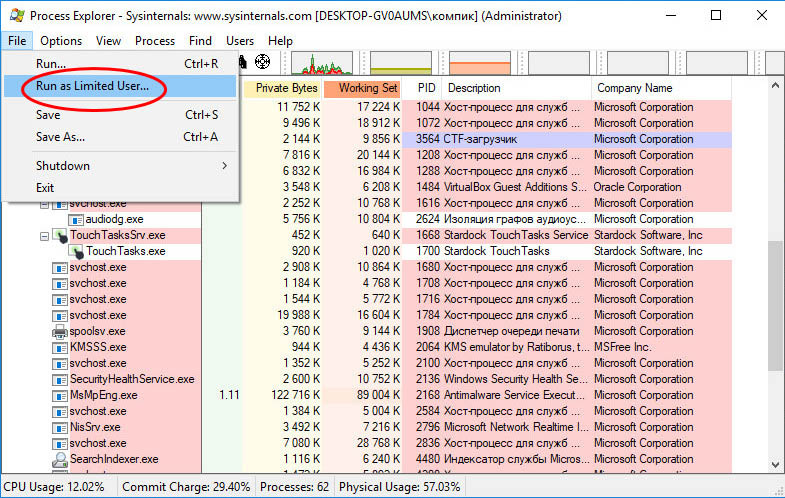Select the MsMpEng.exe process name
This screenshot has width=785, height=498.
pos(104,395)
